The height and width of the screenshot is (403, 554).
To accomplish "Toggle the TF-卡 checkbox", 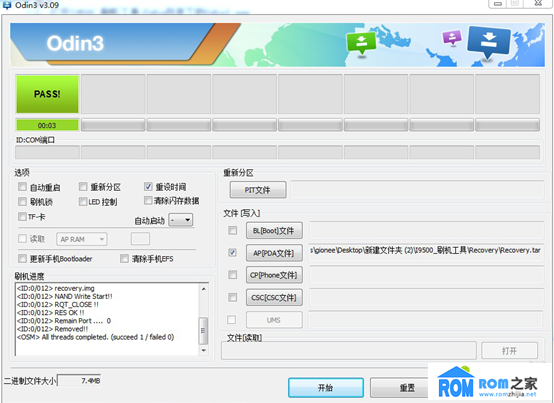I will pos(22,216).
